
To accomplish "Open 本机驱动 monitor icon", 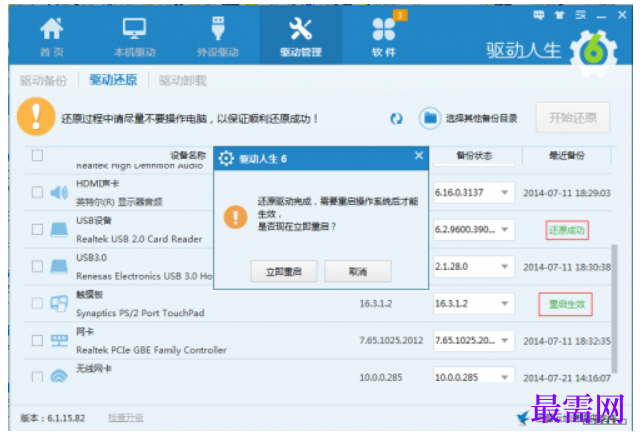I will pos(135,29).
